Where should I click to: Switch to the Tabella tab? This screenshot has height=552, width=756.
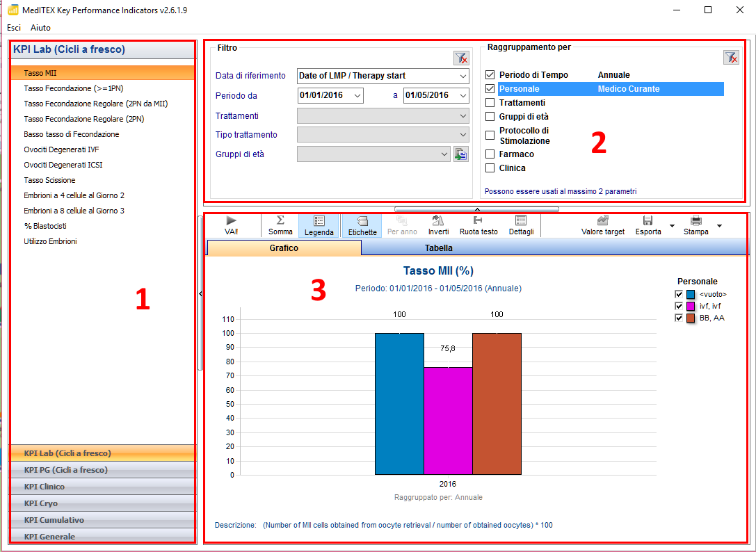point(438,247)
